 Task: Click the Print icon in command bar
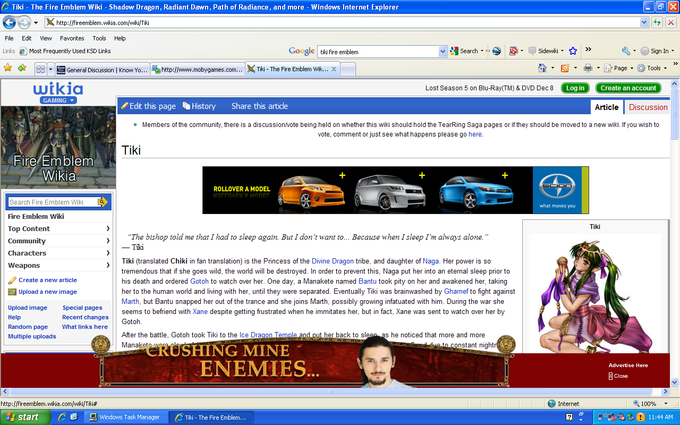click(x=588, y=68)
